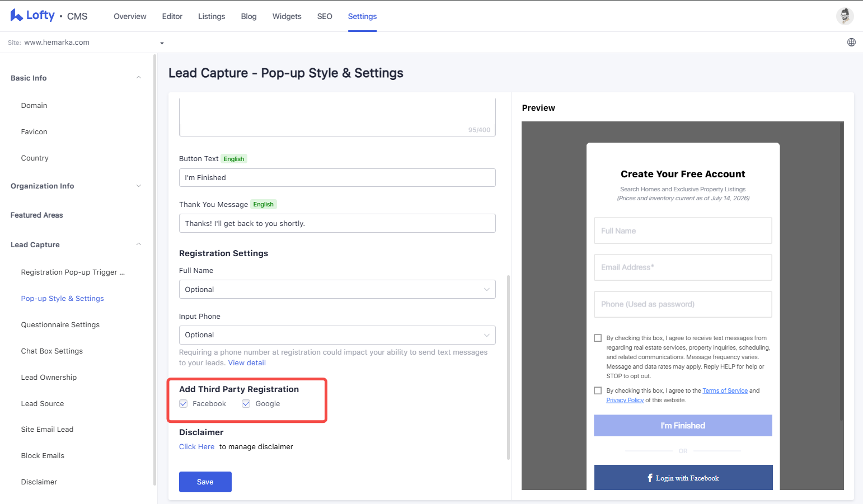
Task: Open the Site Email Lead item
Action: (47, 430)
